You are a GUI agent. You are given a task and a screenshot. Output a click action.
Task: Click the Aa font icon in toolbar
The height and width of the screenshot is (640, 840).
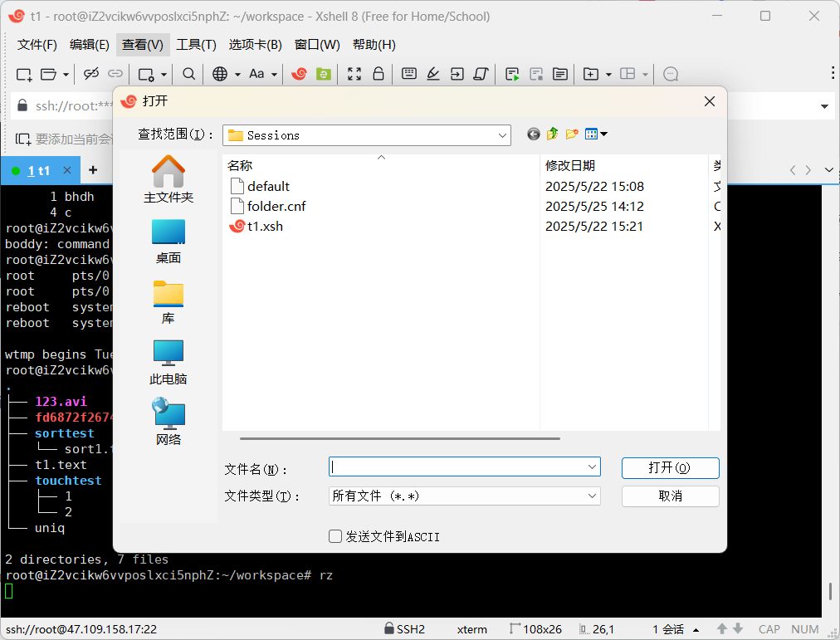pyautogui.click(x=256, y=74)
